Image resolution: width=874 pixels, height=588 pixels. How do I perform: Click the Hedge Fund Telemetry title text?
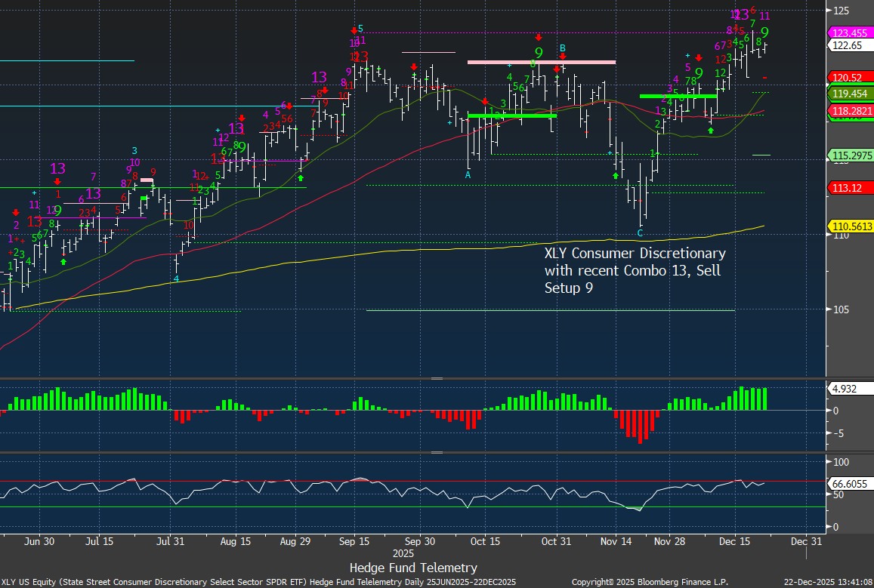point(413,567)
